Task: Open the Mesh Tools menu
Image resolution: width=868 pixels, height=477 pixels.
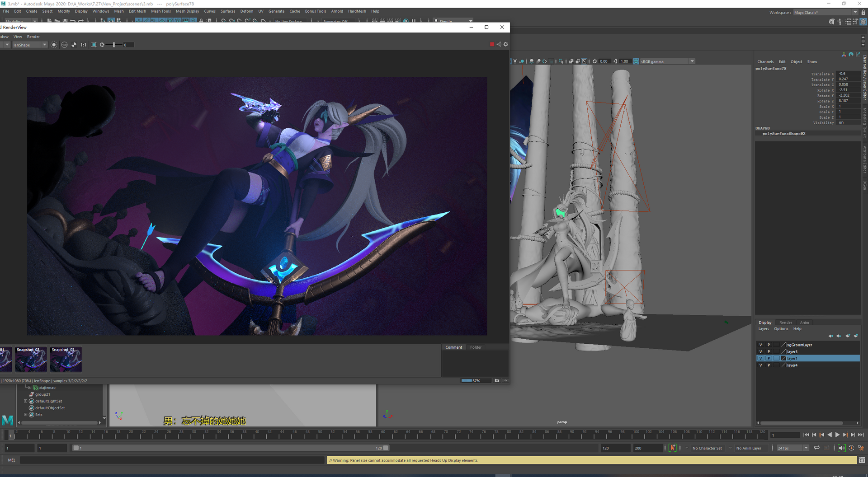Action: (x=161, y=11)
